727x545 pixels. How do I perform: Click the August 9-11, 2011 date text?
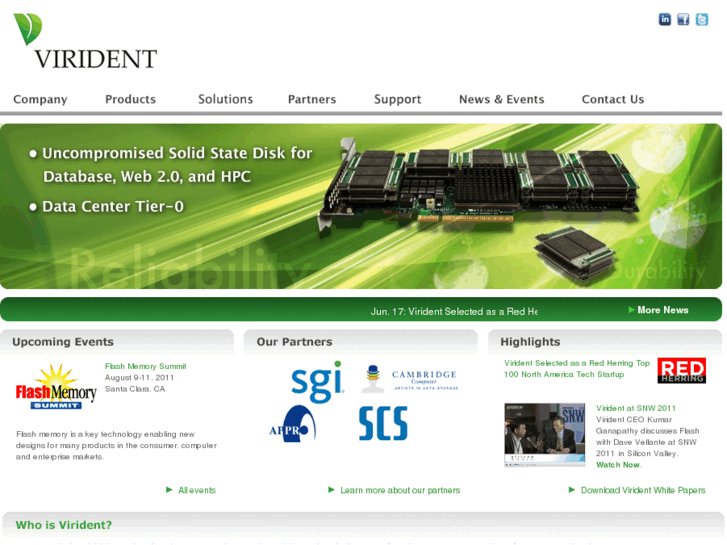(x=139, y=378)
